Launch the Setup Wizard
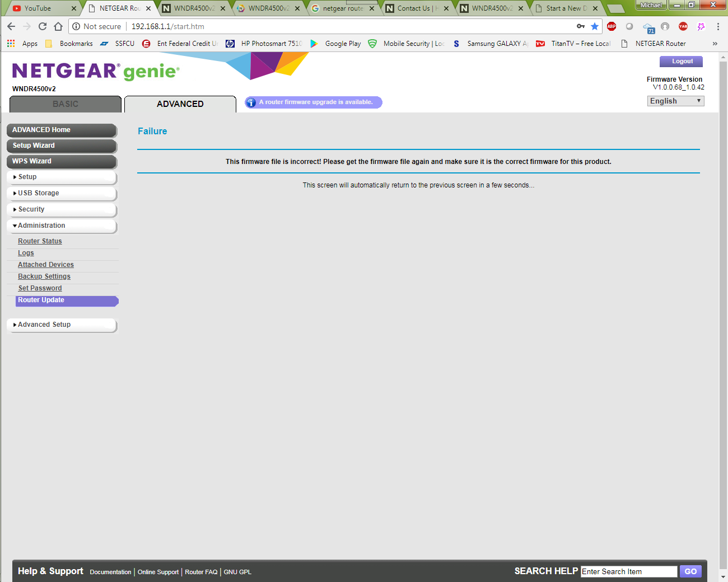The image size is (728, 582). coord(62,145)
